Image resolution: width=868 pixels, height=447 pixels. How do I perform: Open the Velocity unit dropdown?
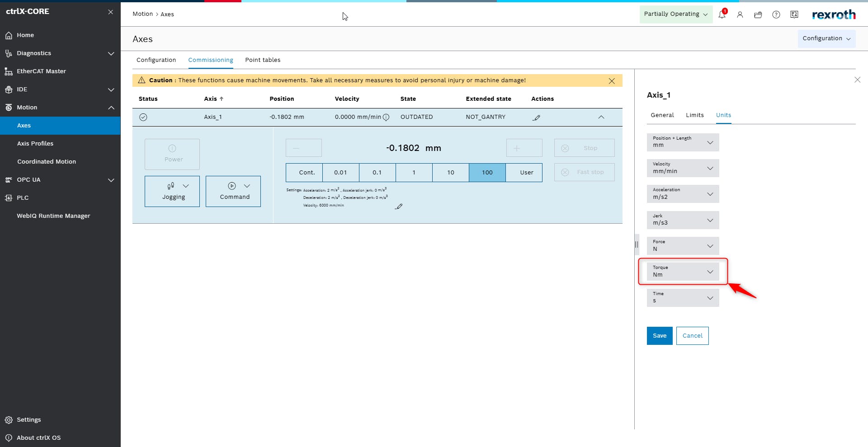click(683, 168)
